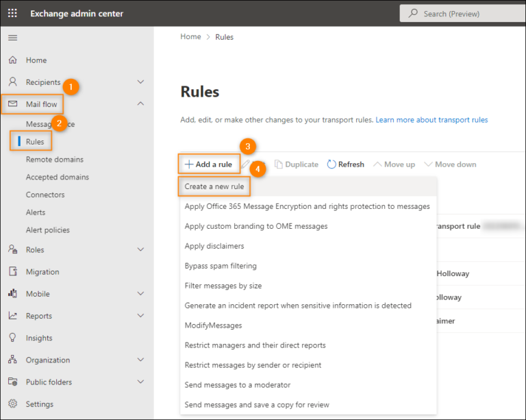
Task: Expand the Public folders chevron
Action: (x=140, y=382)
